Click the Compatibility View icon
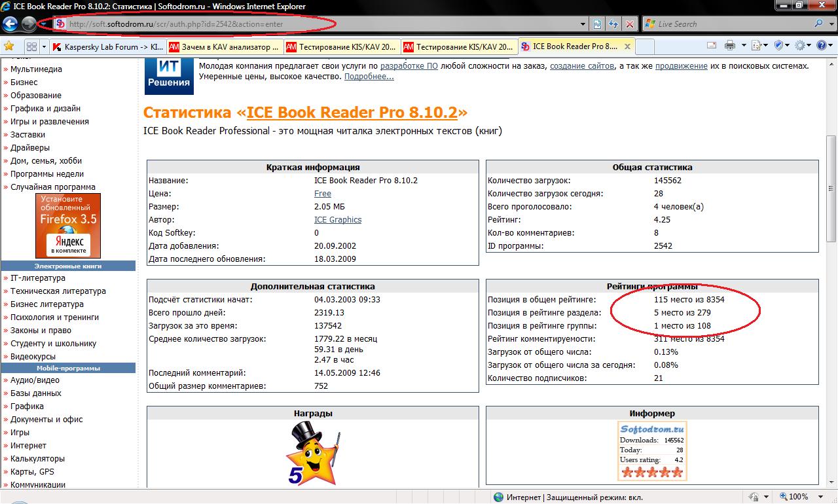Screen dimensions: 838x504 pos(598,24)
